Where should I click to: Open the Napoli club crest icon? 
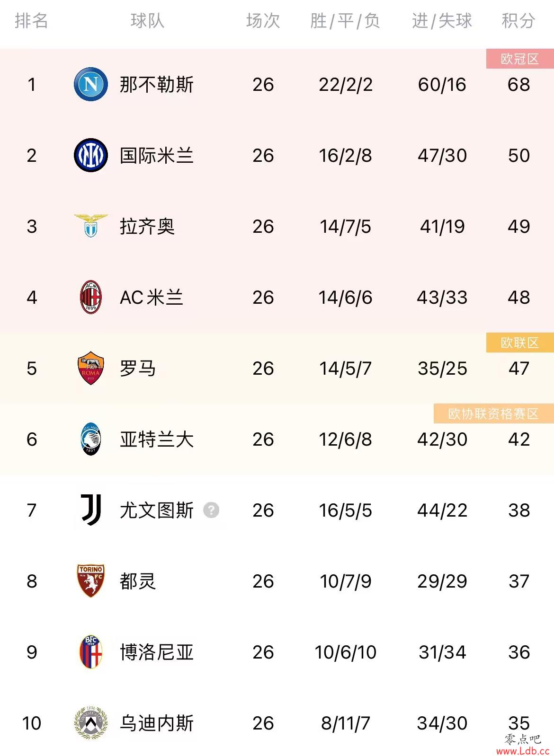click(x=90, y=84)
